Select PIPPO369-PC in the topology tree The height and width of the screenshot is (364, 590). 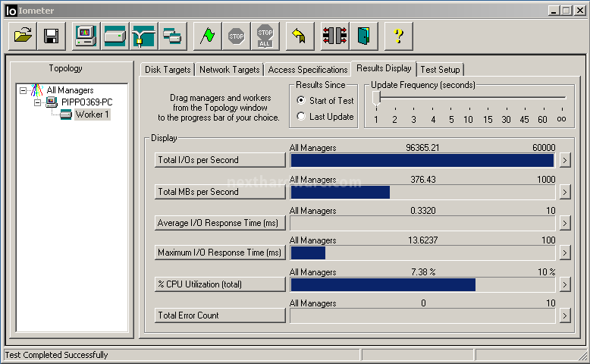[x=87, y=102]
